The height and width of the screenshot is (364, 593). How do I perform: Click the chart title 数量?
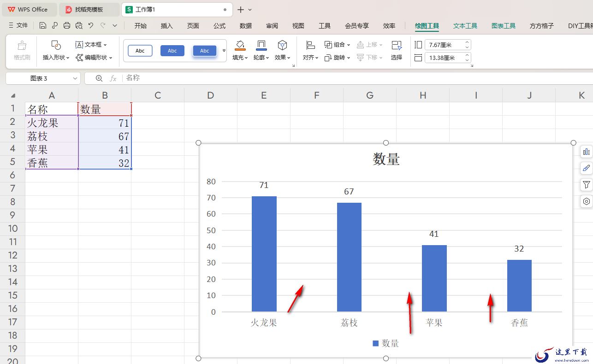[x=386, y=159]
